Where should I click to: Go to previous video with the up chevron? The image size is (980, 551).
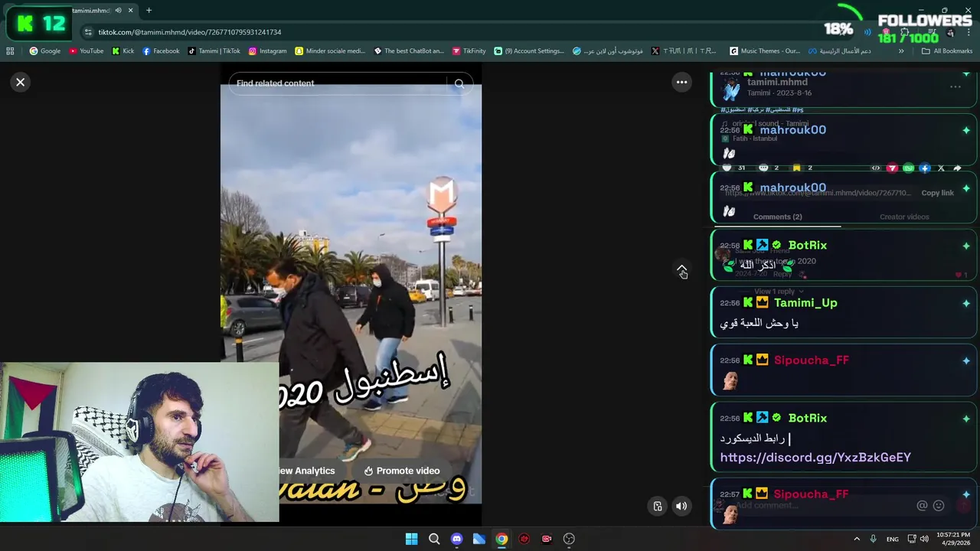point(681,270)
